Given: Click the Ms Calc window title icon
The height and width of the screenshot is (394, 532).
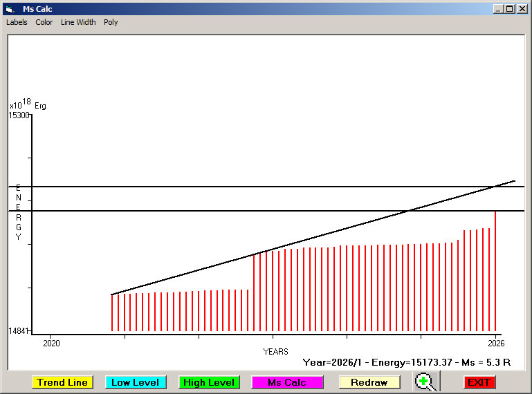Looking at the screenshot, I should 9,9.
